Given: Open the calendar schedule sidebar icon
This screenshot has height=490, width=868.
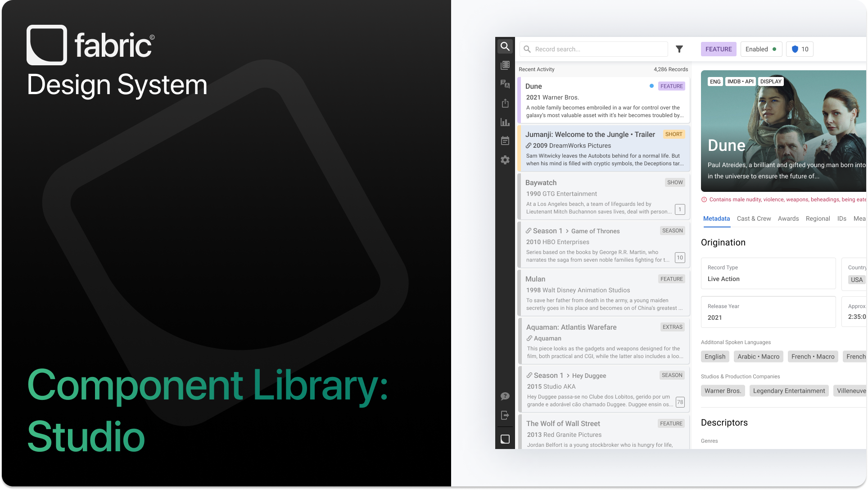Looking at the screenshot, I should 505,141.
